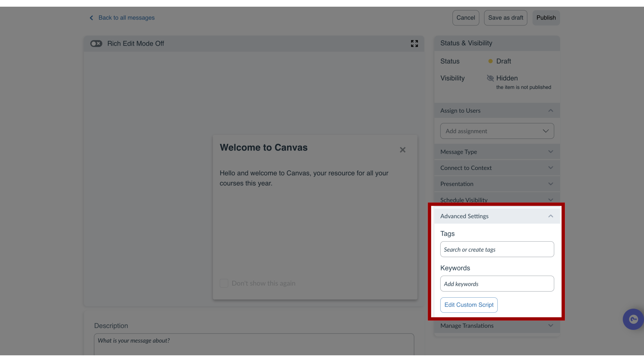The image size is (644, 362).
Task: Expand the Presentation section
Action: [x=497, y=184]
